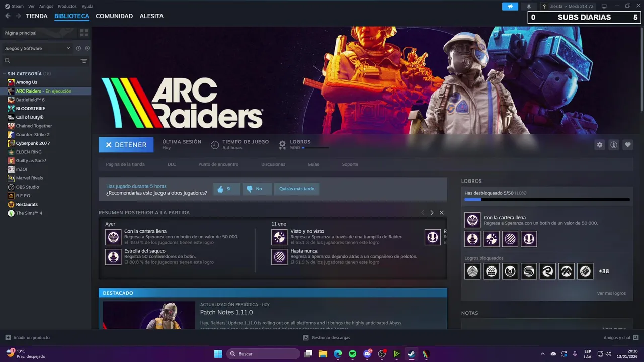644x362 pixels.
Task: Open ARC Raiders settings gear
Action: click(x=600, y=145)
